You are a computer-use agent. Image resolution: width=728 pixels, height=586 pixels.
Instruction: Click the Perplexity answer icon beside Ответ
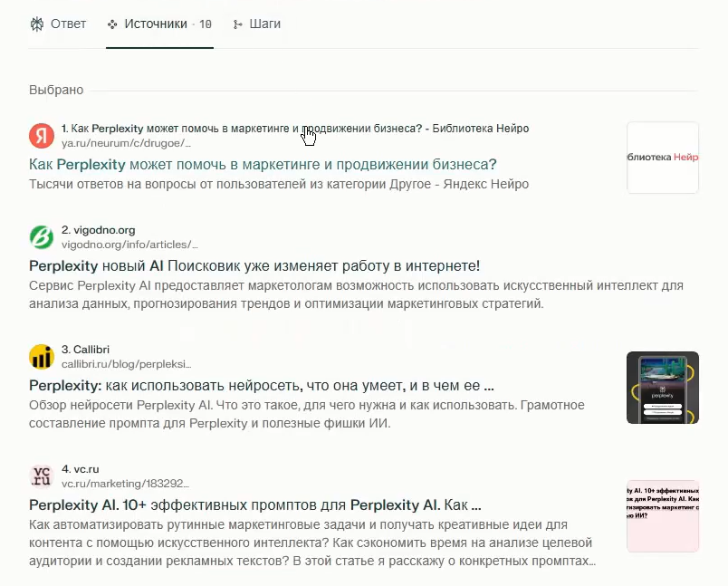coord(37,24)
